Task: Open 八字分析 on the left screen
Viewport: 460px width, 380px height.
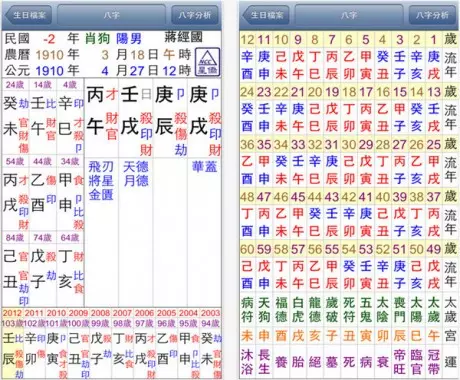Action: tap(195, 15)
